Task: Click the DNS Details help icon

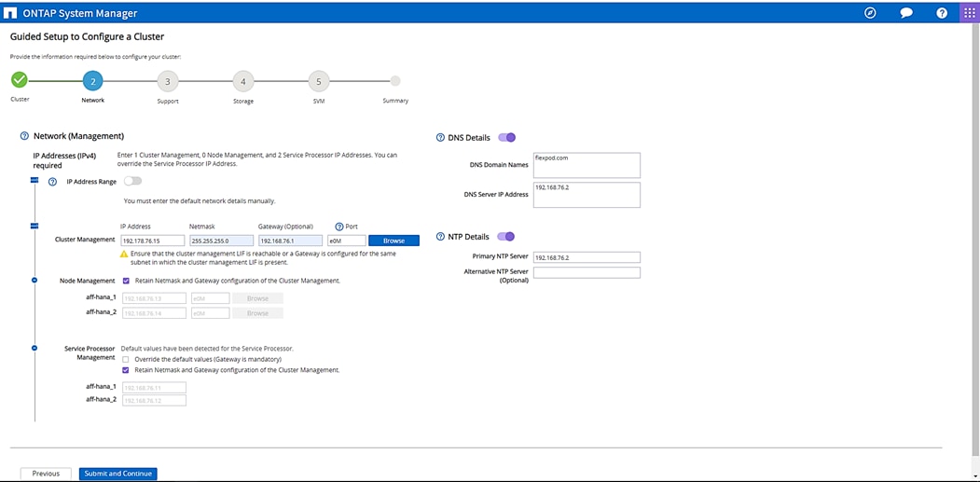Action: (x=441, y=138)
